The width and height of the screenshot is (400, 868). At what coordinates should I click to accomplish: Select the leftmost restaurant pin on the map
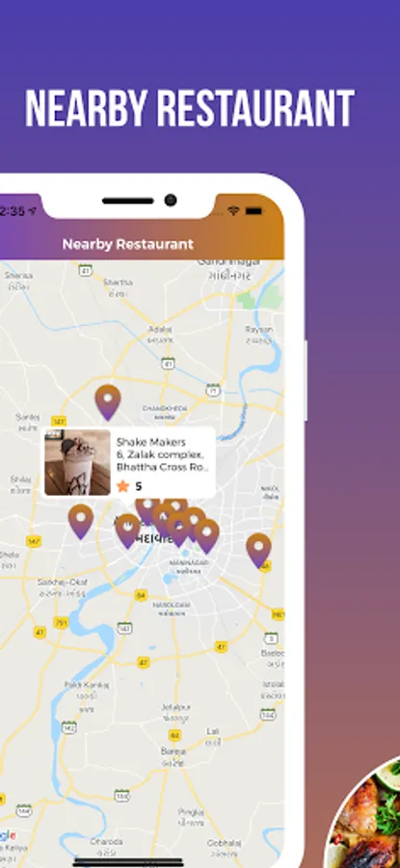(x=81, y=521)
